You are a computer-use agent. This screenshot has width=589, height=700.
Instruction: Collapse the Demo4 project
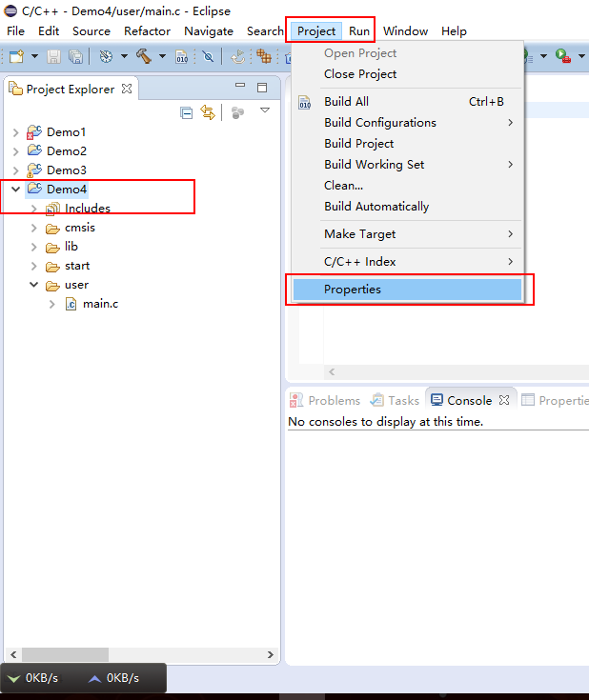pos(15,190)
